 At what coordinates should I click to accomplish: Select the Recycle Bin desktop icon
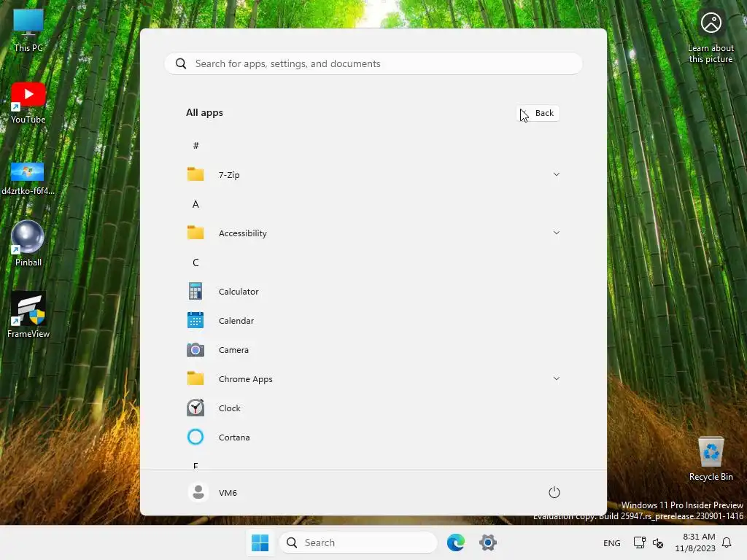[711, 459]
